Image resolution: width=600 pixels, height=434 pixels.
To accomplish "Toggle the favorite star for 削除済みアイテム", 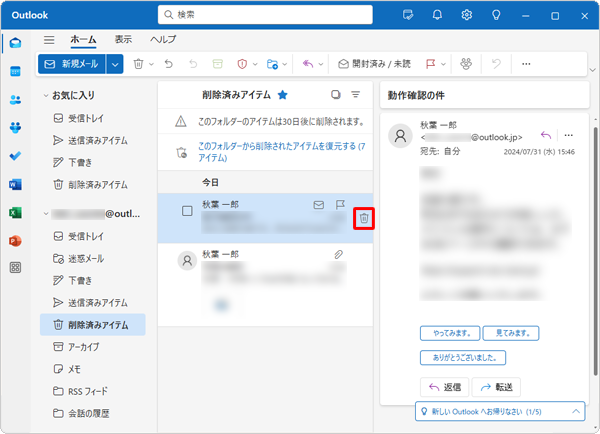I will pos(282,95).
